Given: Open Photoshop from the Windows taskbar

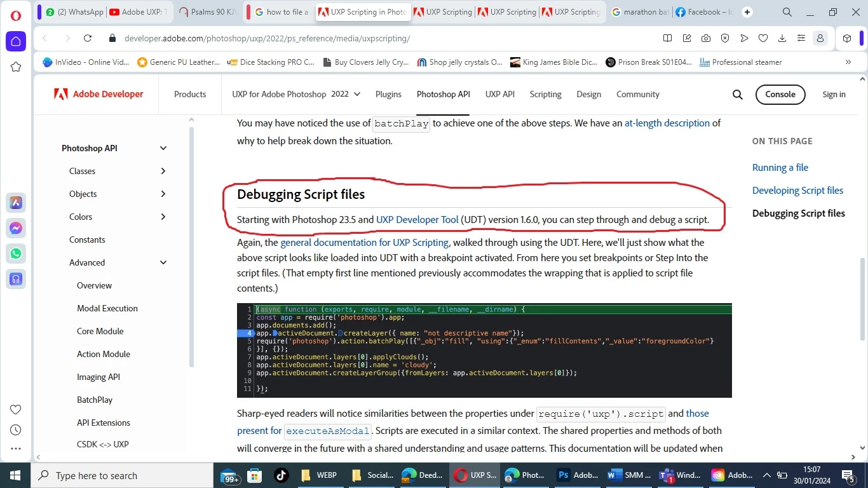Looking at the screenshot, I should tap(578, 475).
